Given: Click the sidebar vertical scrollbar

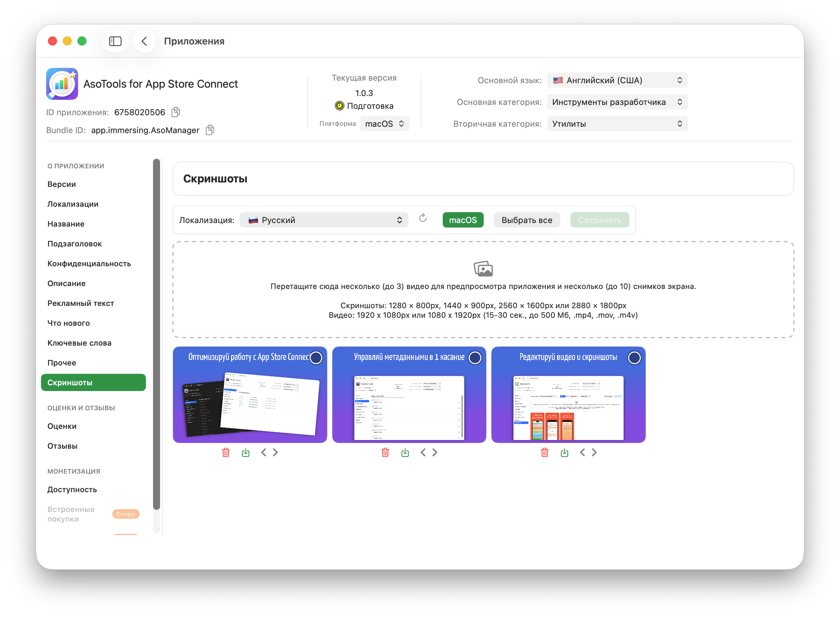Looking at the screenshot, I should coord(157,334).
